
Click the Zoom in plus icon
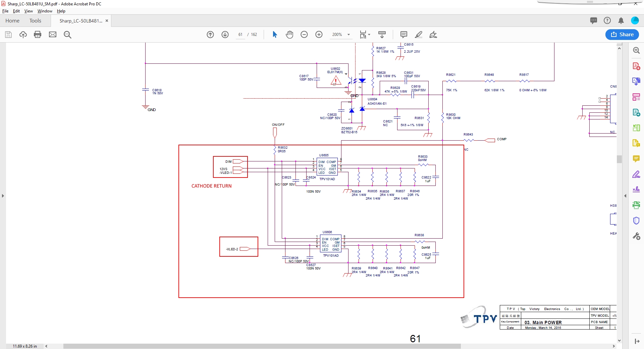pos(319,35)
